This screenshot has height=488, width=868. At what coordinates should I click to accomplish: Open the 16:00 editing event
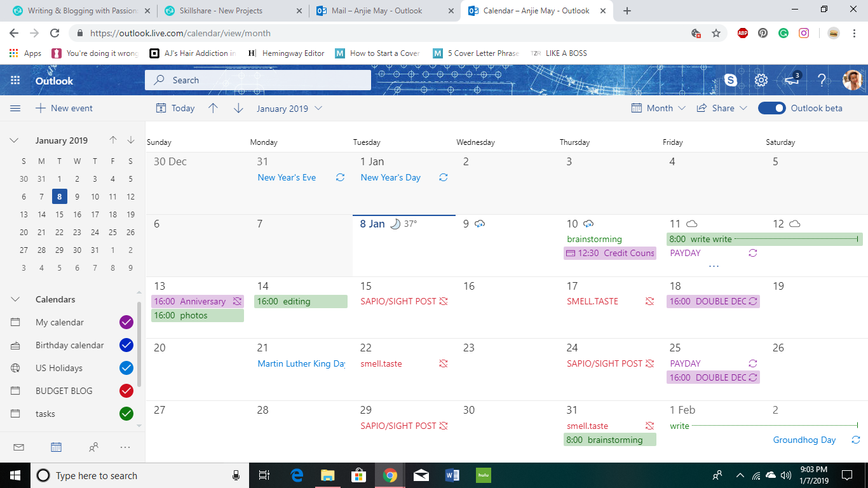[x=301, y=301]
